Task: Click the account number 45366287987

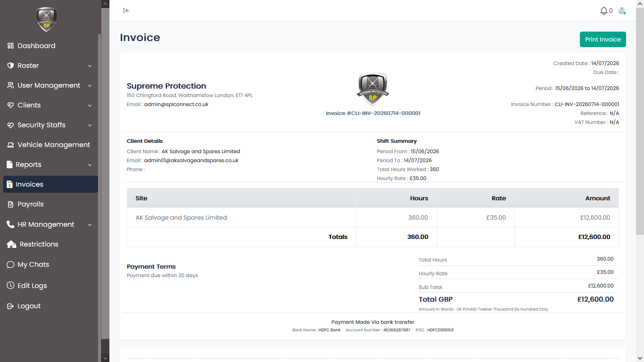Action: click(x=396, y=330)
